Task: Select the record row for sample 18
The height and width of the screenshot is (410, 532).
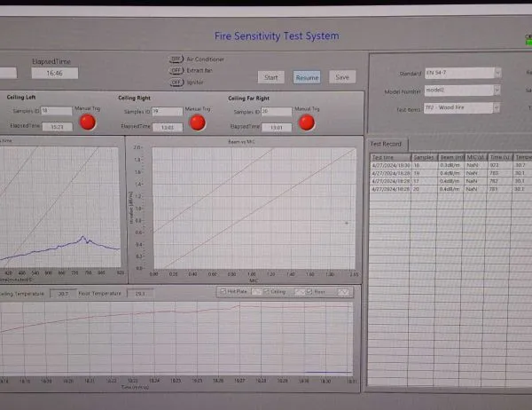Action: (x=451, y=165)
